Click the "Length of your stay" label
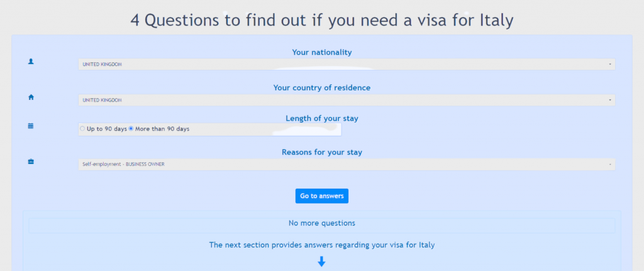This screenshot has height=271, width=644. click(321, 119)
